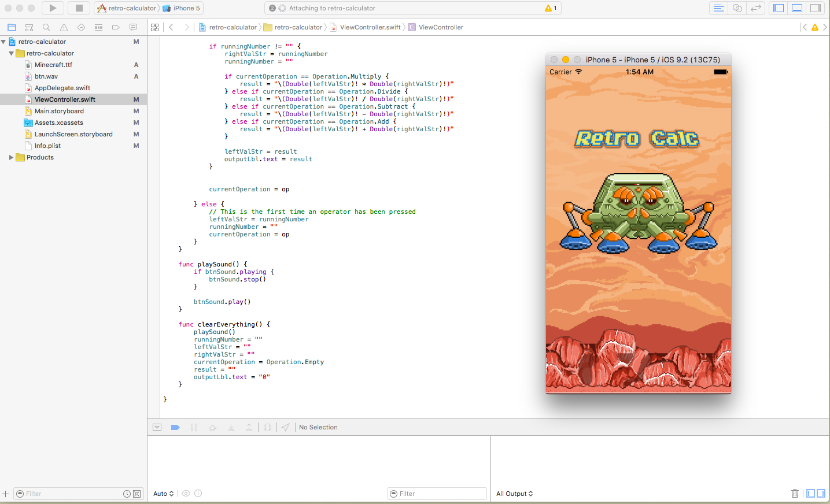Open the Auto variables scope dropdown

[164, 494]
